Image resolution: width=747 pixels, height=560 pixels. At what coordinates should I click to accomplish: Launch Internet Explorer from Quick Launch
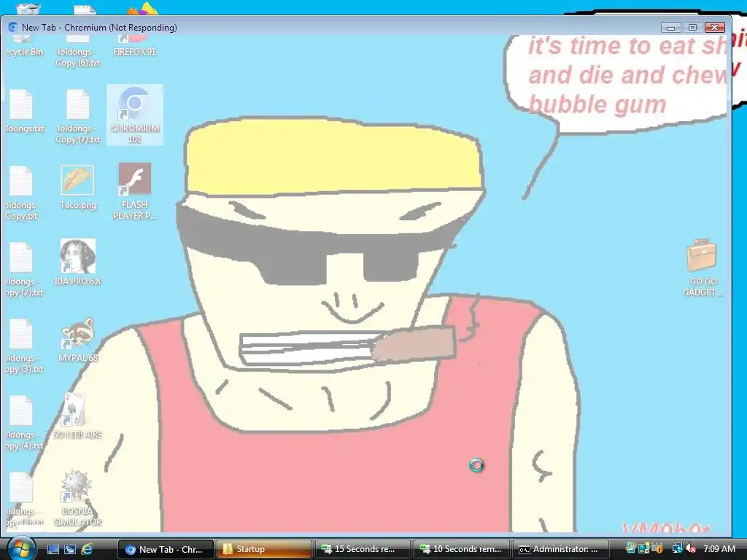pyautogui.click(x=88, y=549)
